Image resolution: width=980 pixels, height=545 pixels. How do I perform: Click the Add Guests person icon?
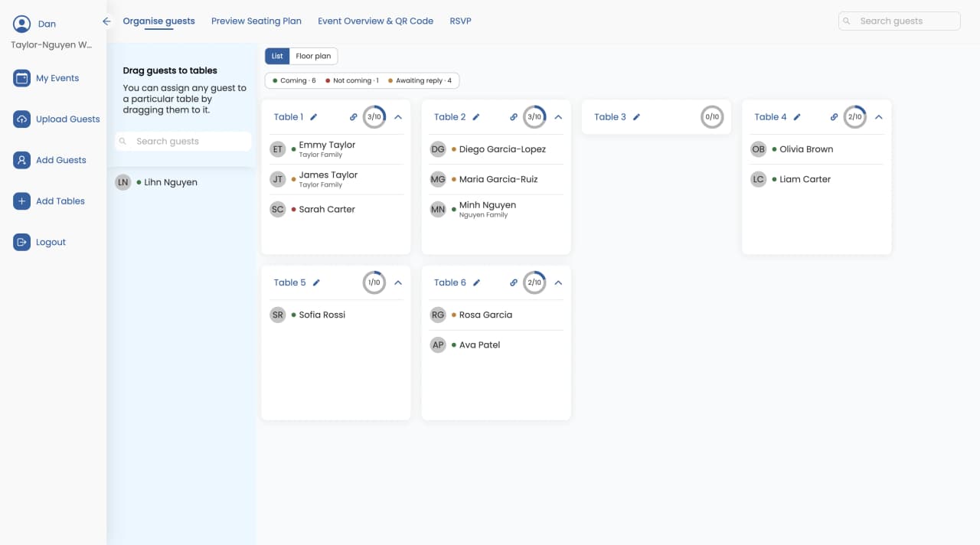click(x=22, y=160)
